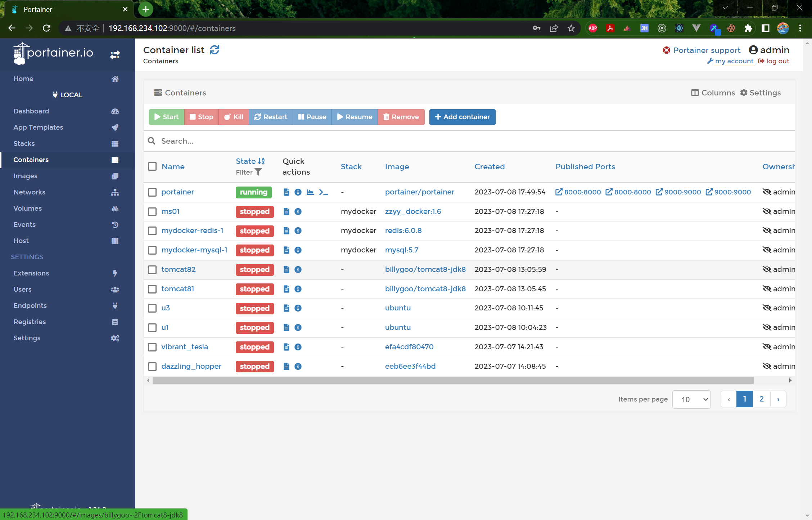Click the Remove button
Screen dimensions: 812x520
[x=401, y=117]
